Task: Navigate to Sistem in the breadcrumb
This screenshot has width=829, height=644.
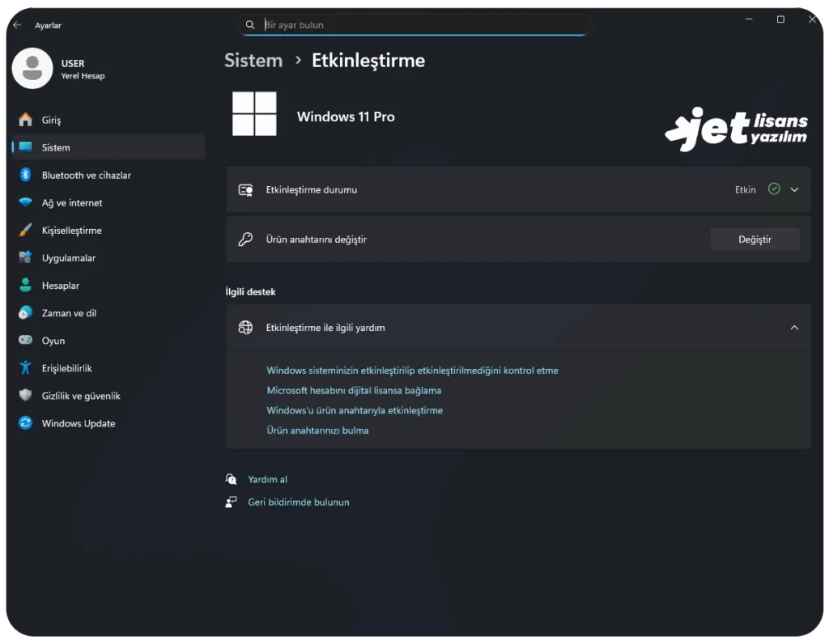Action: click(253, 61)
